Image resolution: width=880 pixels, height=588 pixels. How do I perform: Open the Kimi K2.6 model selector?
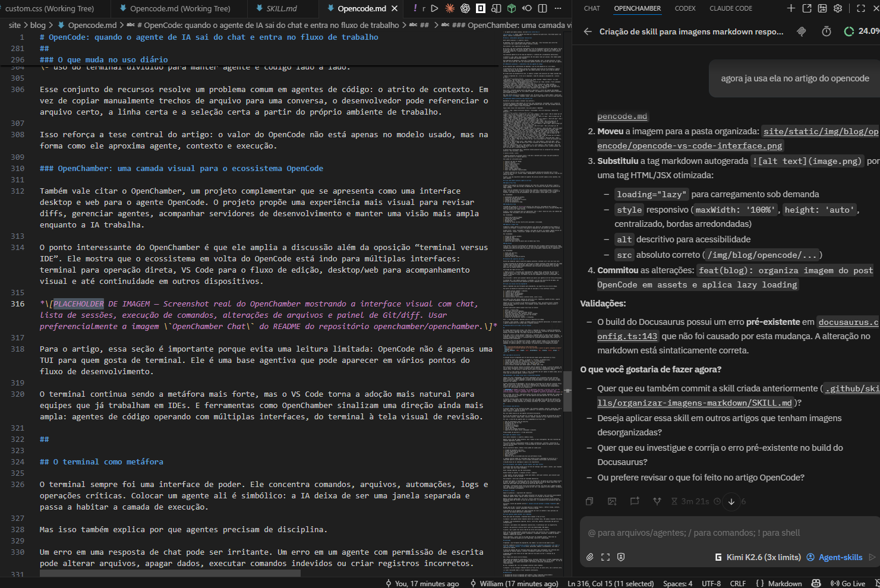pos(759,557)
